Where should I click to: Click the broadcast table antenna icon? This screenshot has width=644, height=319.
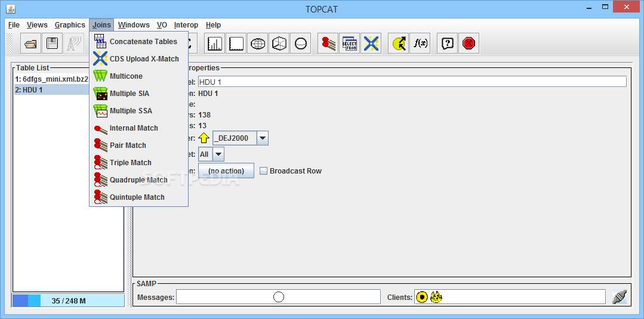point(73,44)
